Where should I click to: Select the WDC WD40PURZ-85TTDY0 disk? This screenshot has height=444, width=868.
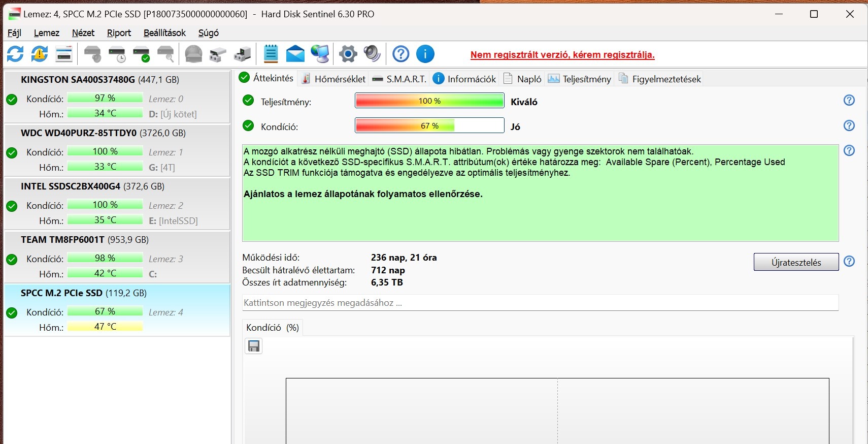pyautogui.click(x=117, y=150)
